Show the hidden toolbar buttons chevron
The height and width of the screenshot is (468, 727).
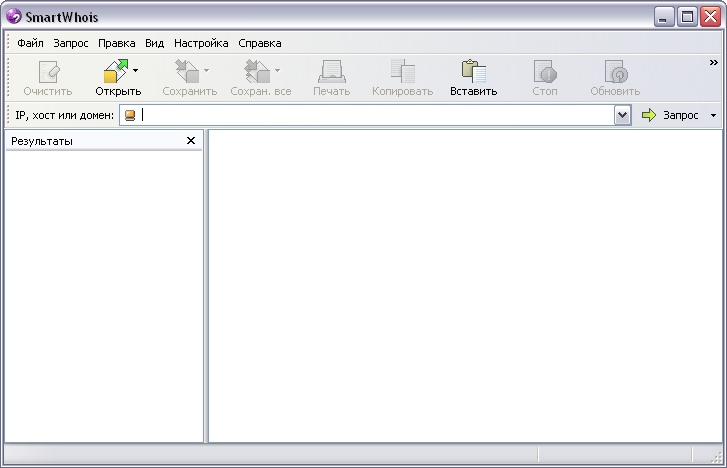click(x=714, y=63)
